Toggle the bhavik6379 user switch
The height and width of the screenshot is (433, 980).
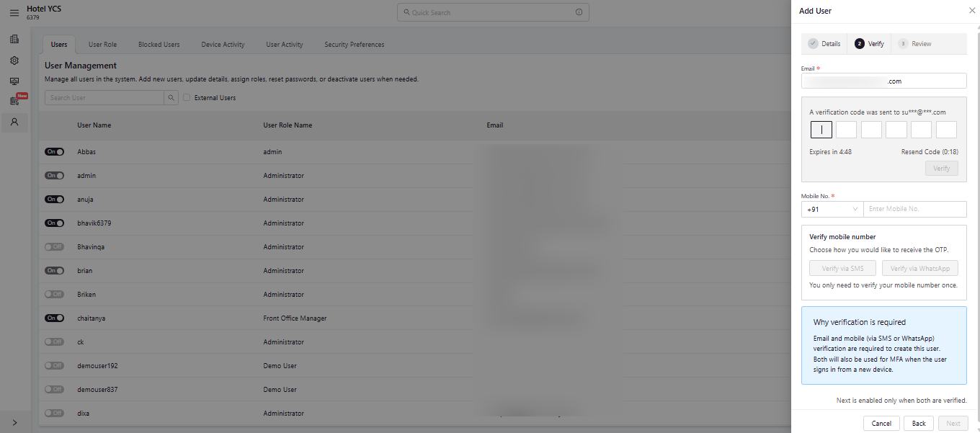tap(54, 223)
